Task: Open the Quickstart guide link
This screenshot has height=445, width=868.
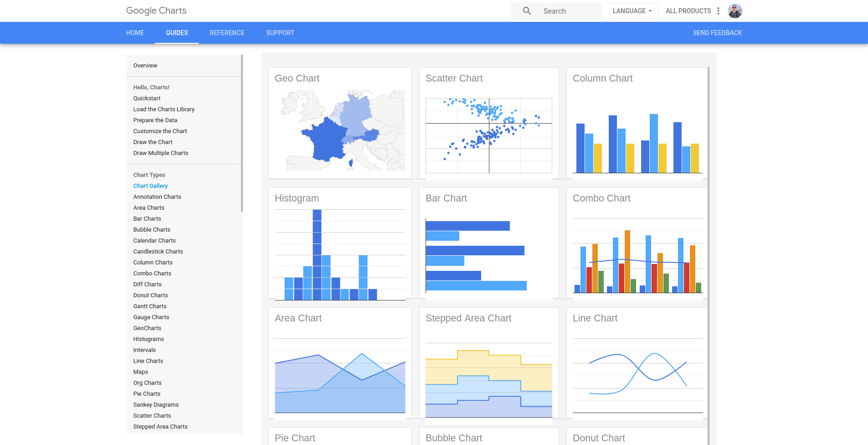Action: pyautogui.click(x=147, y=98)
